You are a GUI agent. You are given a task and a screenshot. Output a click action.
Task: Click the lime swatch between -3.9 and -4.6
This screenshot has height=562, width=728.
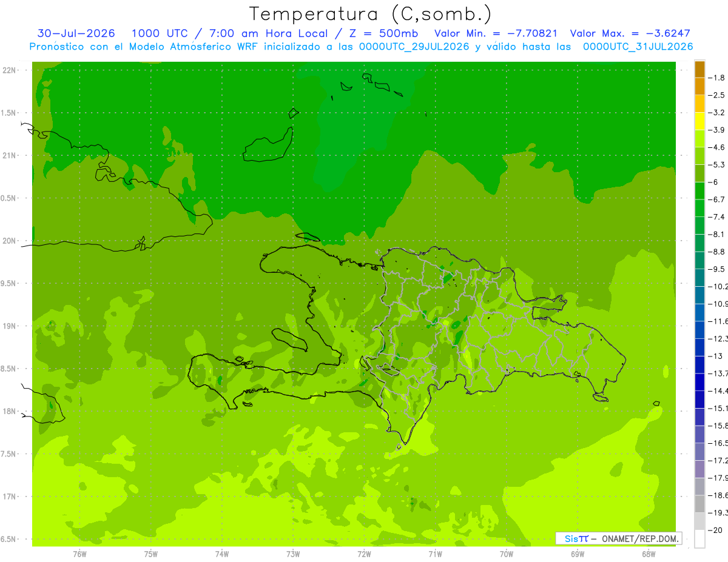699,138
